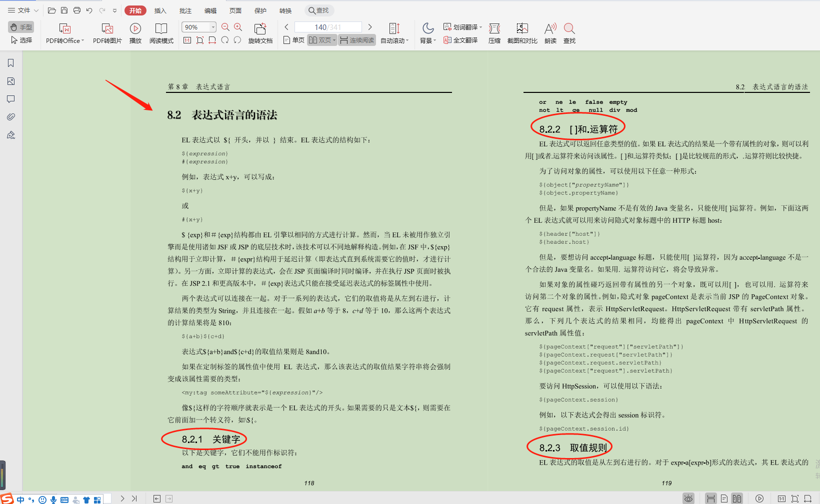Open the 文件 menu
The width and height of the screenshot is (820, 504).
23,10
